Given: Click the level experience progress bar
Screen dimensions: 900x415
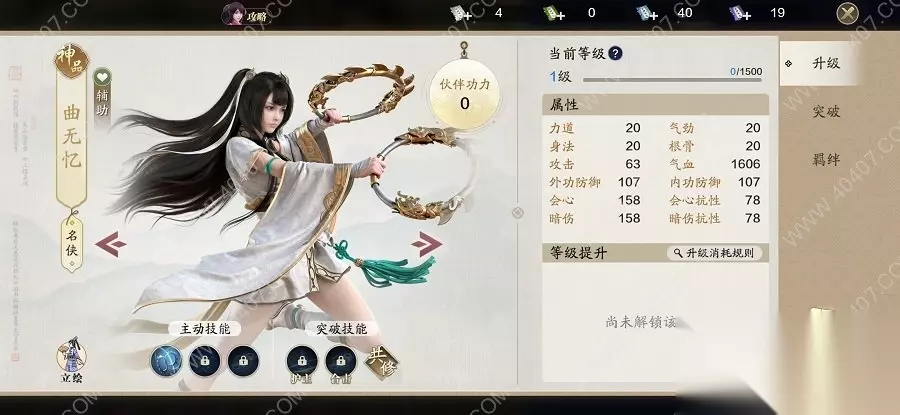Looking at the screenshot, I should click(672, 80).
